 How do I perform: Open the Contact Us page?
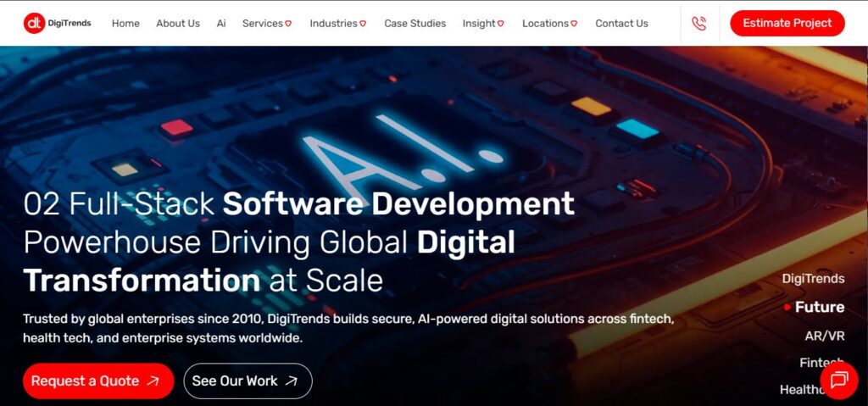[x=621, y=24]
